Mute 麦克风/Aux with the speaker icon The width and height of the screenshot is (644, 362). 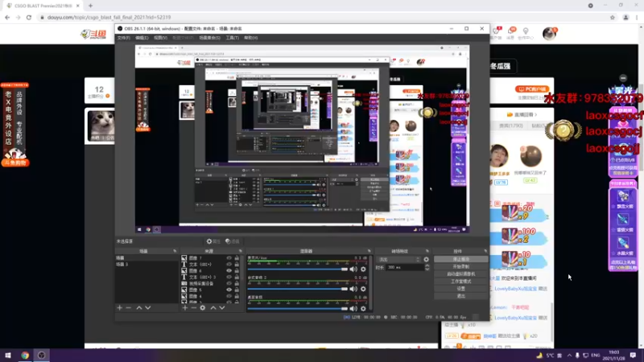[x=353, y=269]
